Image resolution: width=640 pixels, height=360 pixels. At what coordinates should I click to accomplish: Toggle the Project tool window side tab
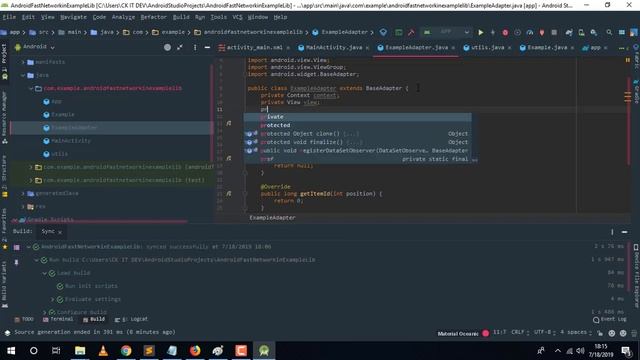coord(4,61)
